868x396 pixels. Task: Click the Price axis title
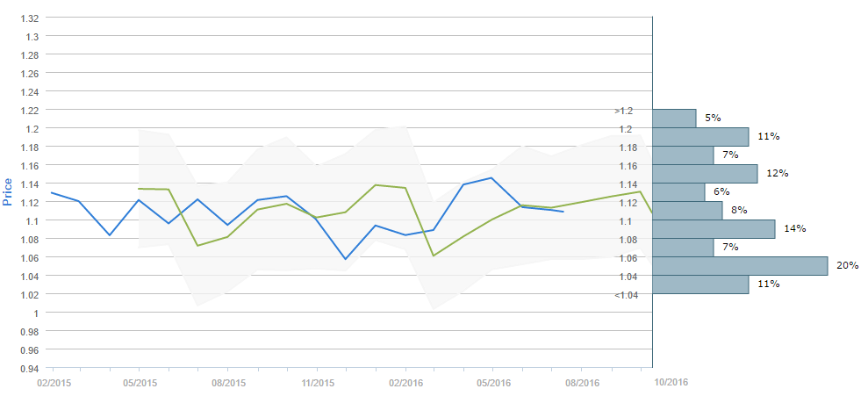click(x=8, y=191)
